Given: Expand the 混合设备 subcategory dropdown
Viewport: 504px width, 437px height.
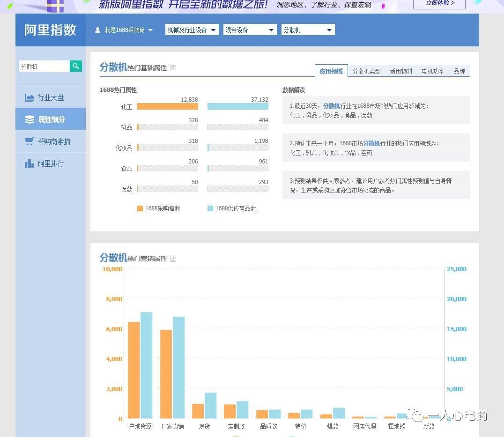Looking at the screenshot, I should coord(250,30).
